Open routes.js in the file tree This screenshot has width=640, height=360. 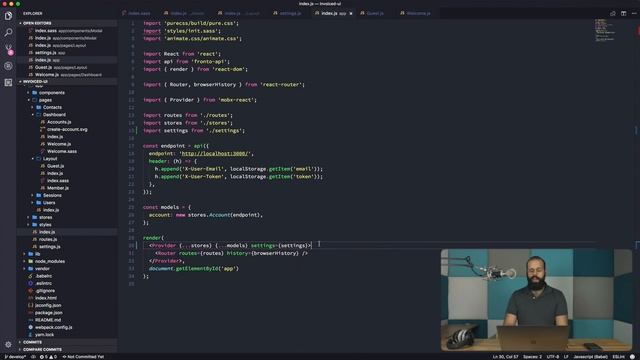point(48,239)
